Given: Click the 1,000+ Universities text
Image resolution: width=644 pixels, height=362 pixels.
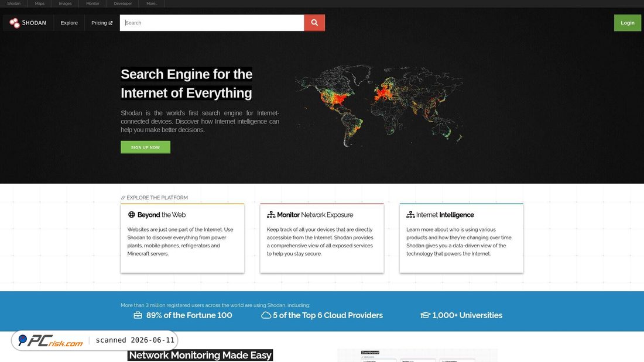Looking at the screenshot, I should [x=467, y=315].
